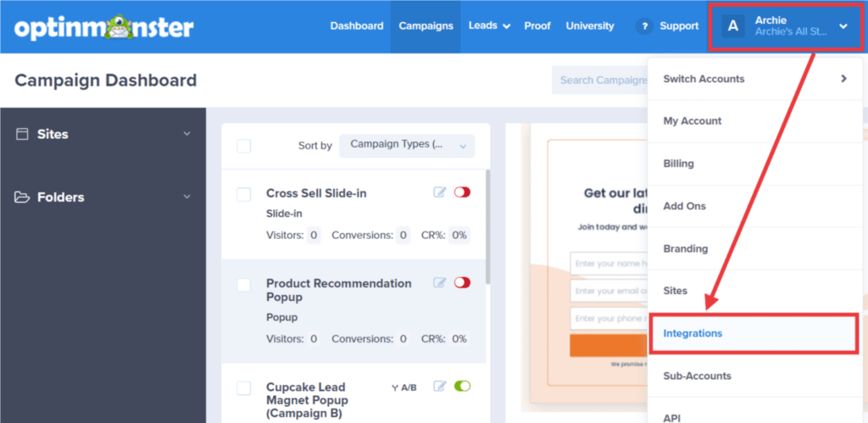
Task: Click the orange submit button in preview
Action: click(x=609, y=346)
